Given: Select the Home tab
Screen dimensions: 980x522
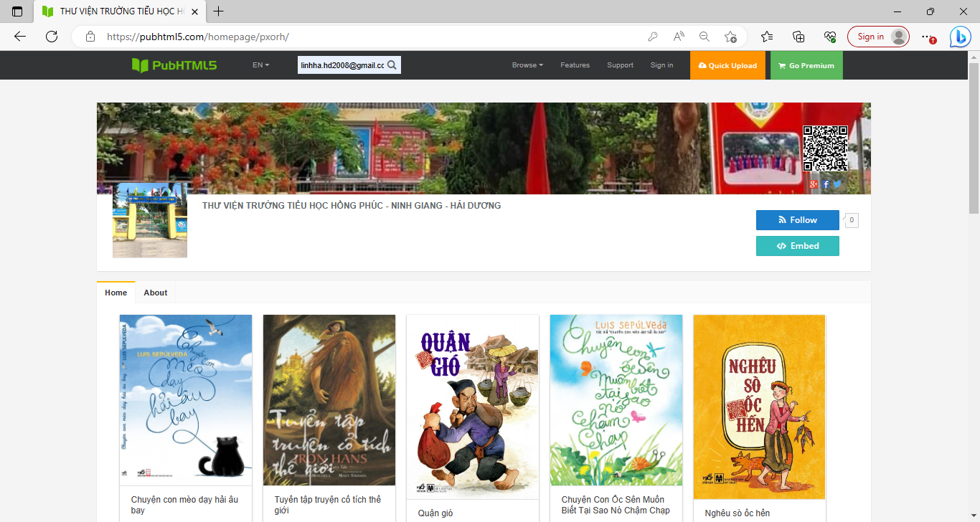Looking at the screenshot, I should click(116, 293).
